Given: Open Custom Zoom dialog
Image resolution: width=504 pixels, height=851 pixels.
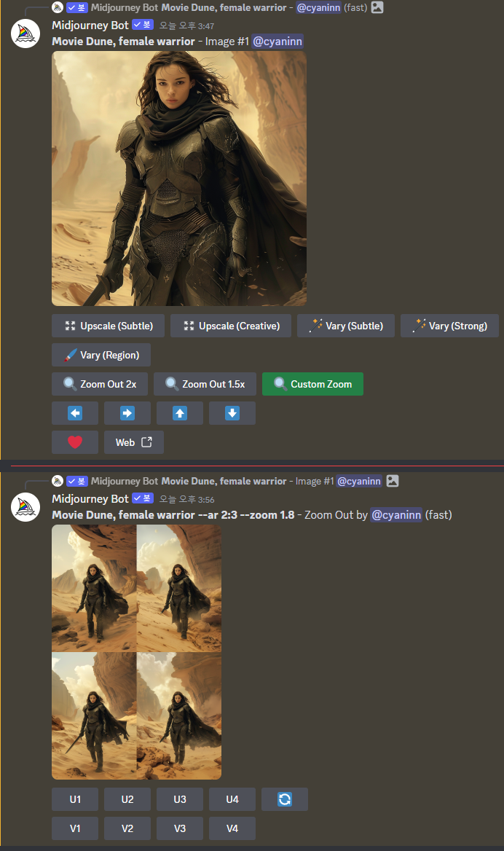Looking at the screenshot, I should coord(312,384).
